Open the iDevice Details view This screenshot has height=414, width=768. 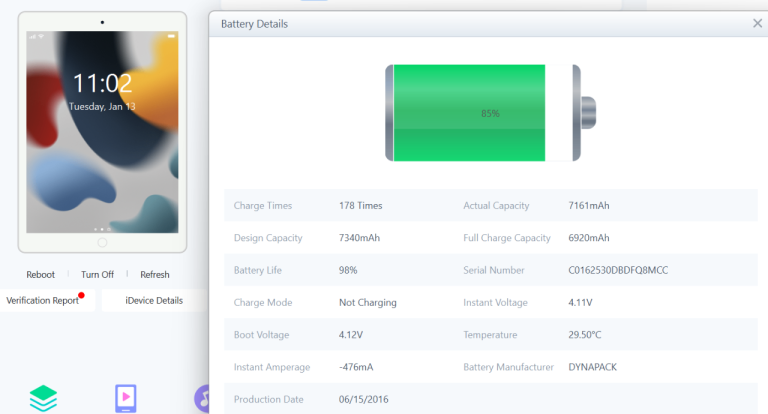[154, 300]
